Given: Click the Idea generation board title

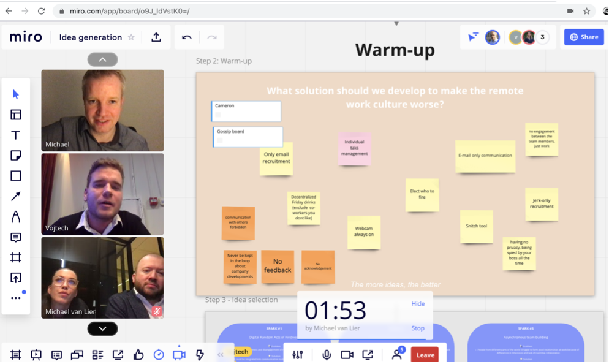Looking at the screenshot, I should 91,37.
